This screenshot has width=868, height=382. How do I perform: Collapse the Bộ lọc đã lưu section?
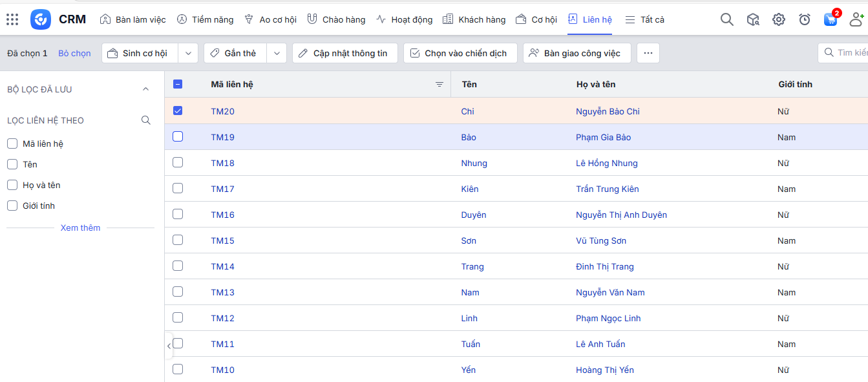[145, 89]
